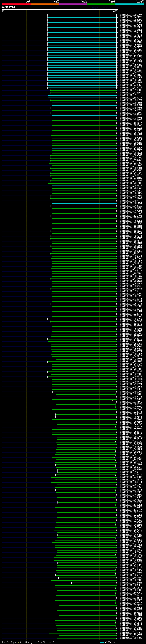Open hit UniRef100_Q9CAV8
146x644 pixels.
(131, 366)
